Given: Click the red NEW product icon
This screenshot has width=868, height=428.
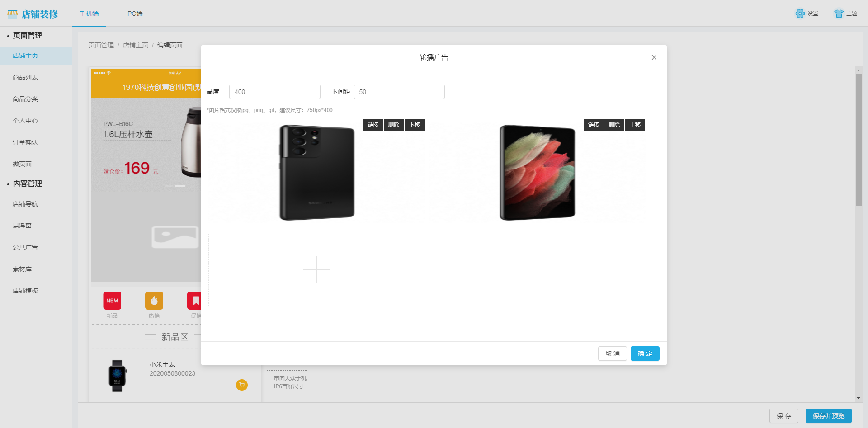Looking at the screenshot, I should pos(112,301).
